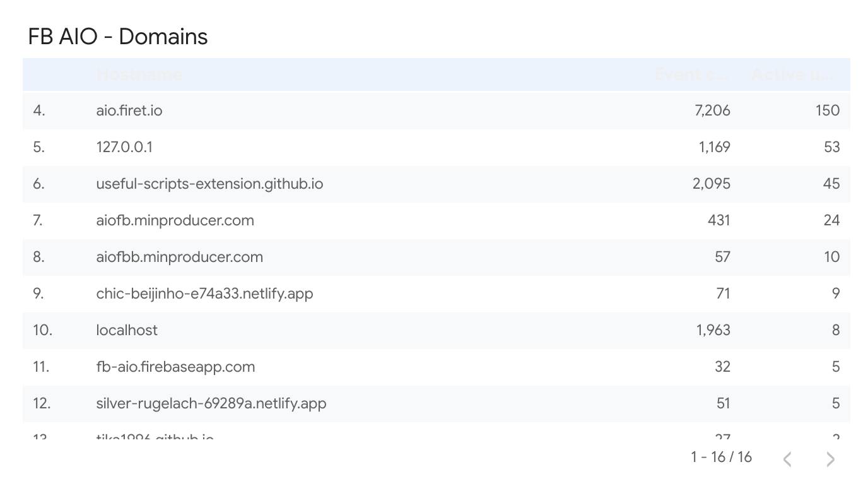Go to the next page of results
The height and width of the screenshot is (486, 868).
pos(830,459)
